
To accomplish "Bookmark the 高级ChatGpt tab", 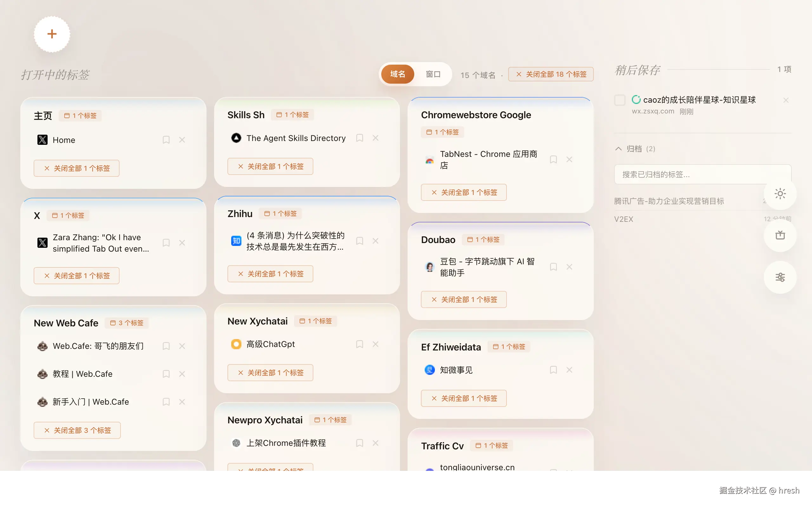I will click(359, 344).
